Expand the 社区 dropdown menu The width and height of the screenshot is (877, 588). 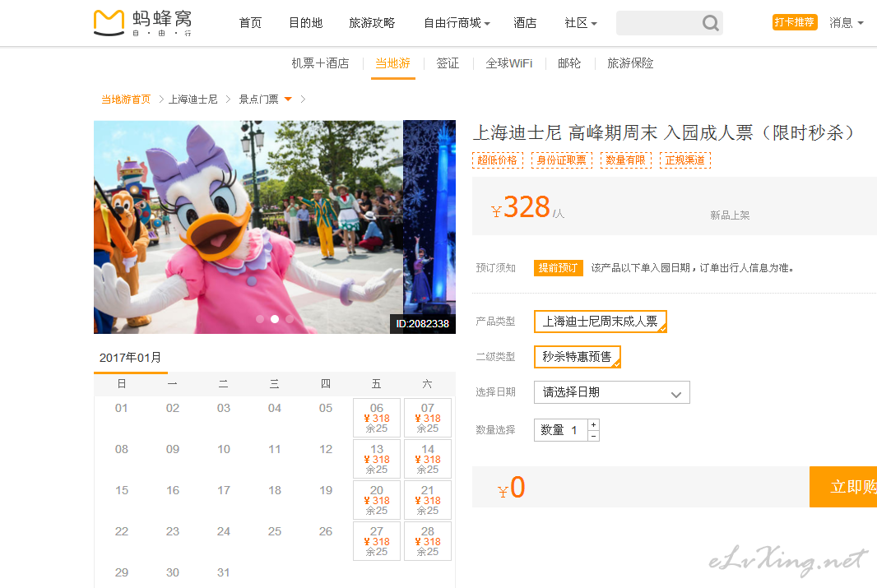[x=581, y=23]
